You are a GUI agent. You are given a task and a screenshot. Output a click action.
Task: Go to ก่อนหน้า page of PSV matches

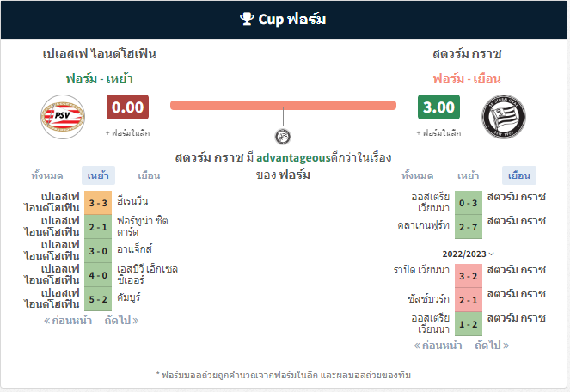[x=68, y=321]
